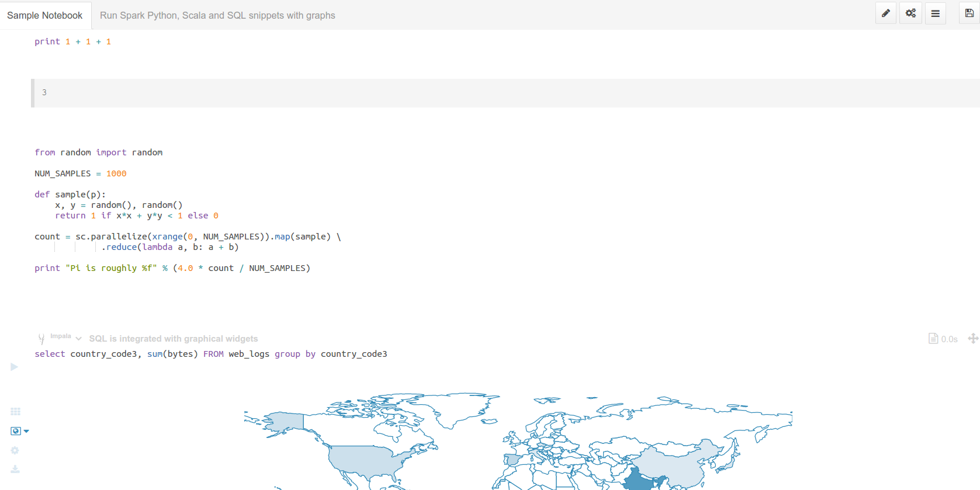Open the hamburger menu button

[936, 13]
